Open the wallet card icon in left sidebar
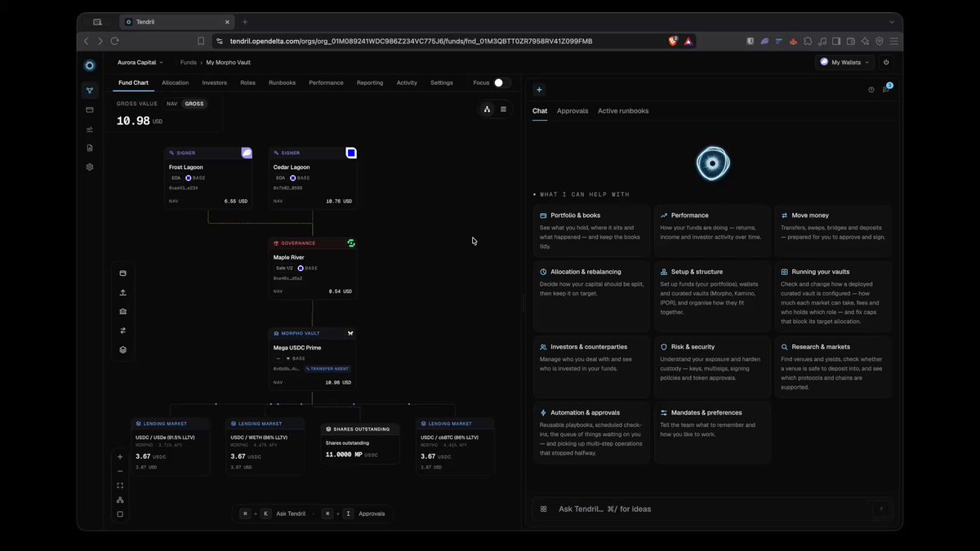Viewport: 980px width, 551px height. pyautogui.click(x=90, y=109)
